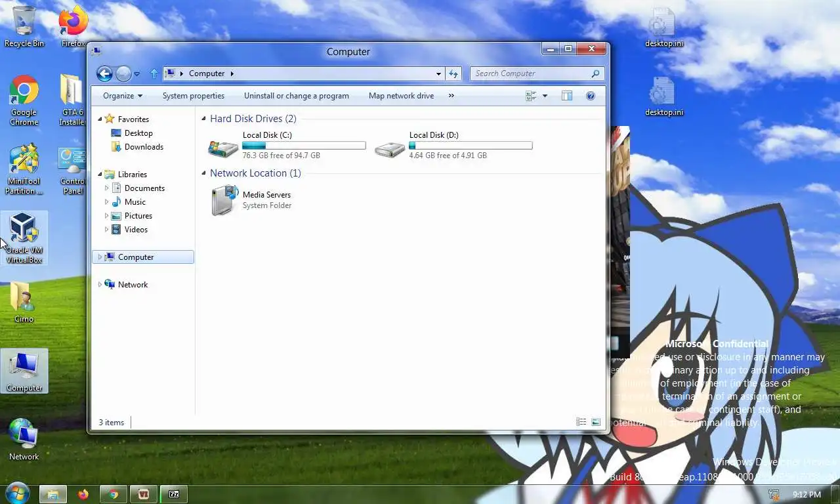Click System properties in the toolbar
The image size is (840, 504).
point(194,96)
